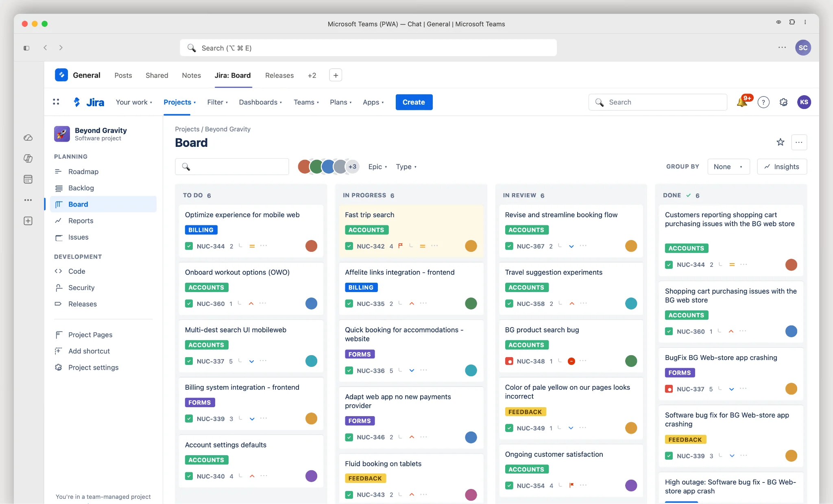Image resolution: width=833 pixels, height=504 pixels.
Task: Click add apps plus icon in rail
Action: pos(28,221)
